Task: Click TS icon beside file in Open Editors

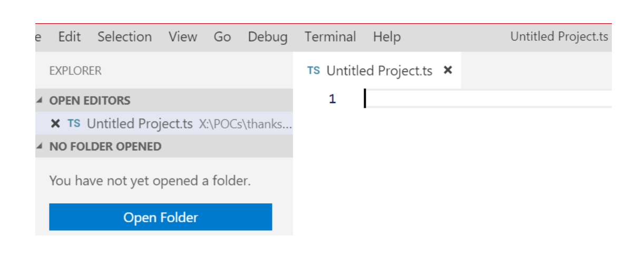Action: [x=74, y=124]
